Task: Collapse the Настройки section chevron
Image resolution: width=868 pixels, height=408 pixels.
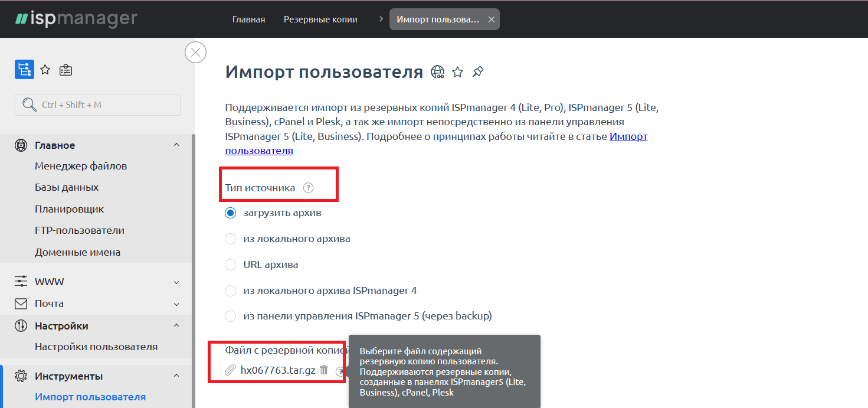Action: pyautogui.click(x=176, y=325)
